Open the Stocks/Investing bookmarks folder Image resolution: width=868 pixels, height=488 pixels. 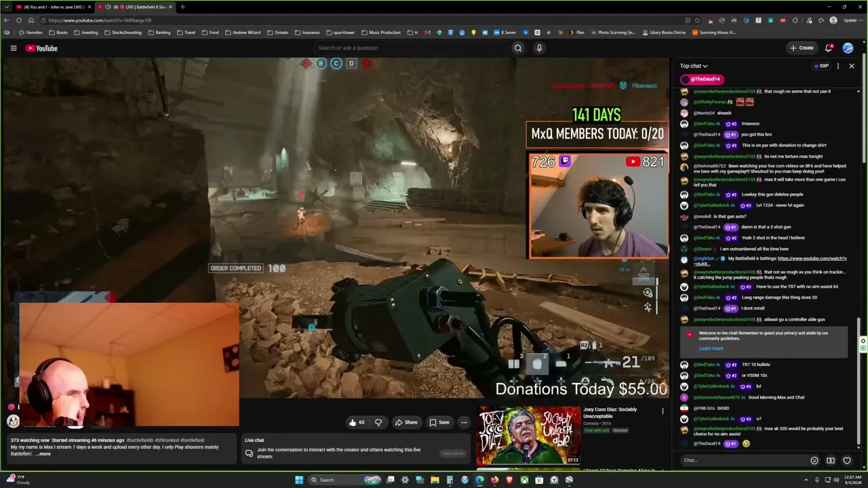(123, 33)
